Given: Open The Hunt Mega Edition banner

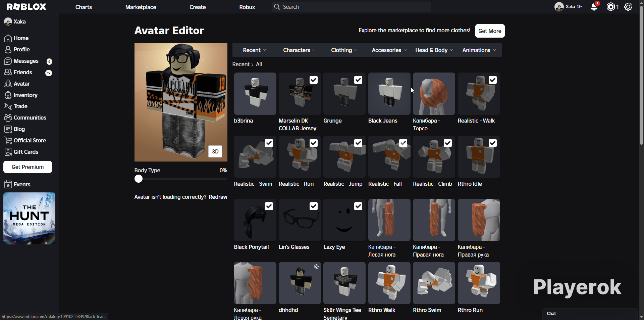Looking at the screenshot, I should pos(29,218).
